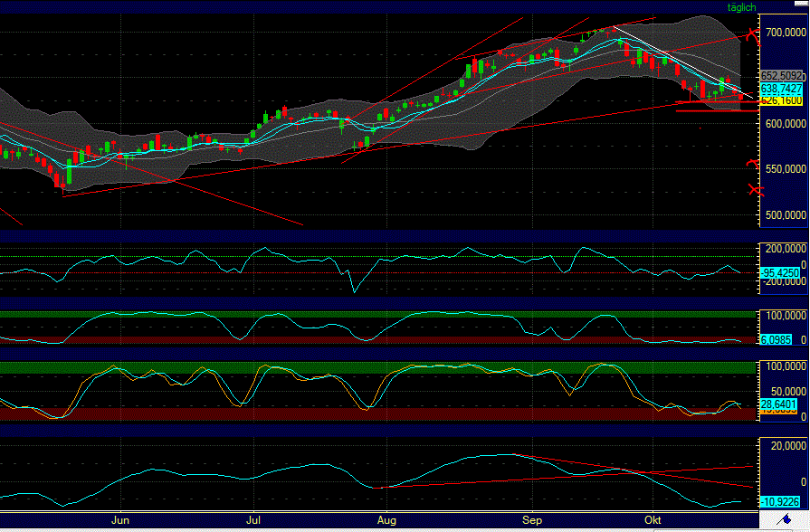The image size is (810, 532).
Task: Click the cyan 6,0985 indicator value marker
Action: (776, 338)
